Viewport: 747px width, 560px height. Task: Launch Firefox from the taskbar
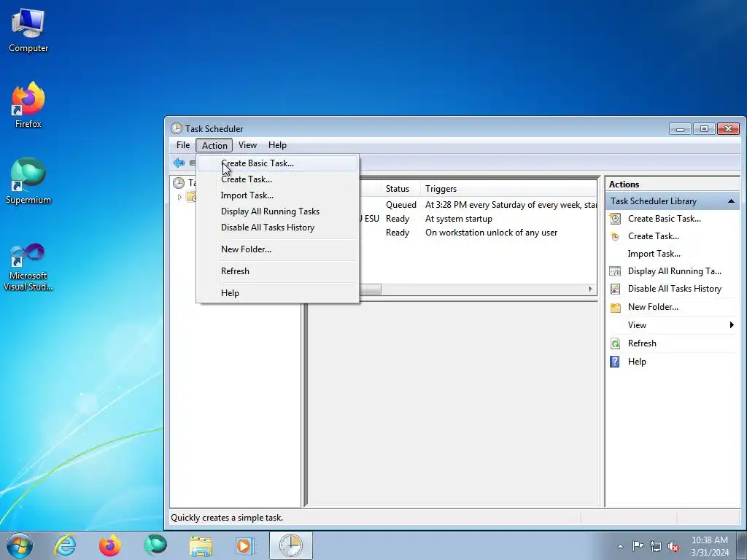click(x=110, y=545)
